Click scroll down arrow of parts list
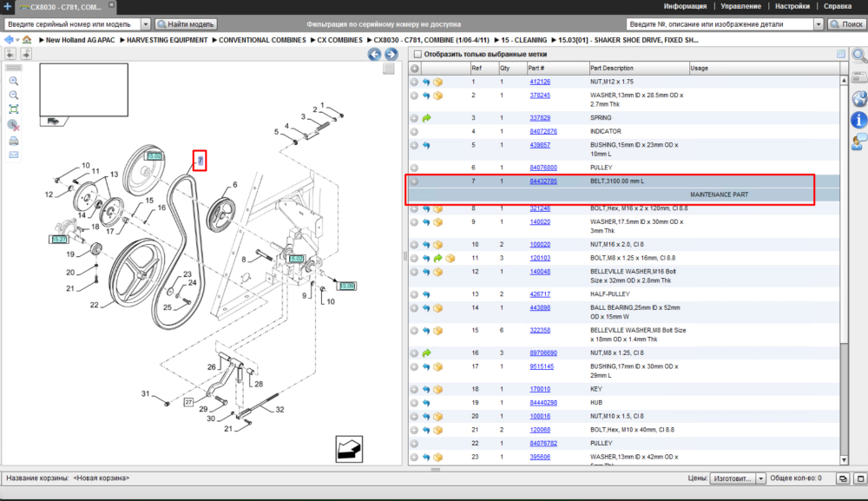The image size is (868, 501). 844,460
